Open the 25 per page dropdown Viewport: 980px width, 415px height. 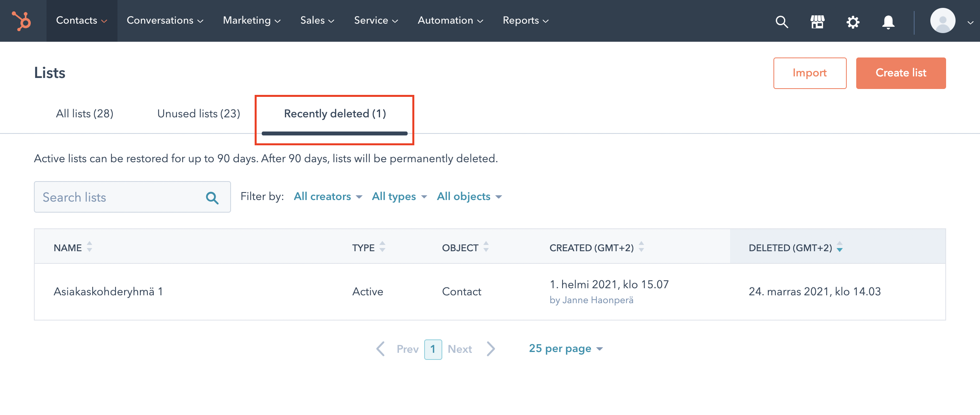(x=566, y=348)
